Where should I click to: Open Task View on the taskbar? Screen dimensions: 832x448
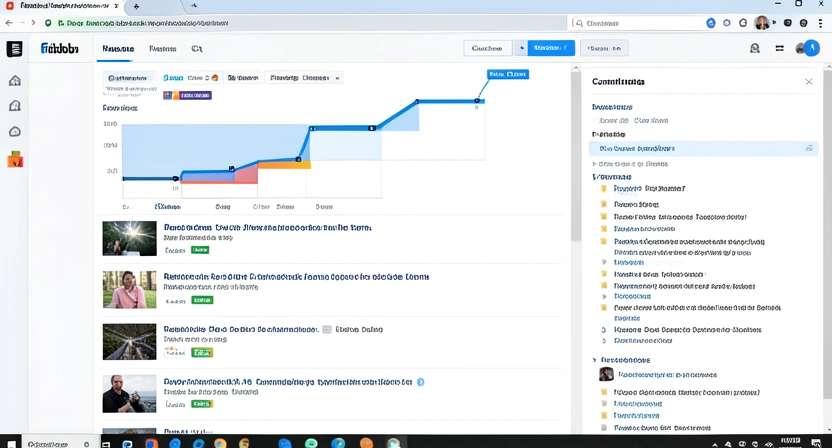pos(106,444)
